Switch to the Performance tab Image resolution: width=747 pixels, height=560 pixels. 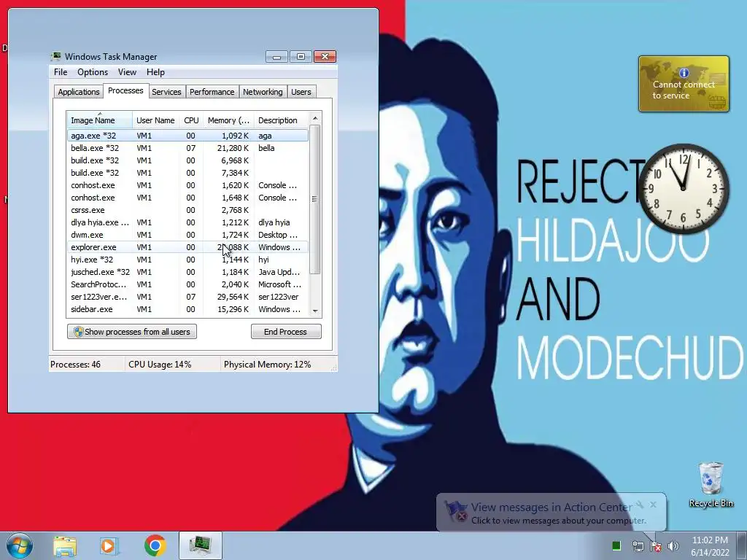tap(212, 92)
